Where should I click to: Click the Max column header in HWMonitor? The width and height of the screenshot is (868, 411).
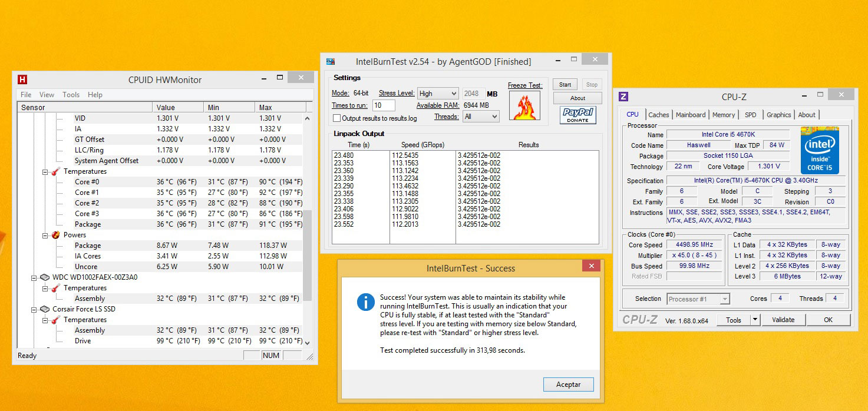pyautogui.click(x=280, y=107)
